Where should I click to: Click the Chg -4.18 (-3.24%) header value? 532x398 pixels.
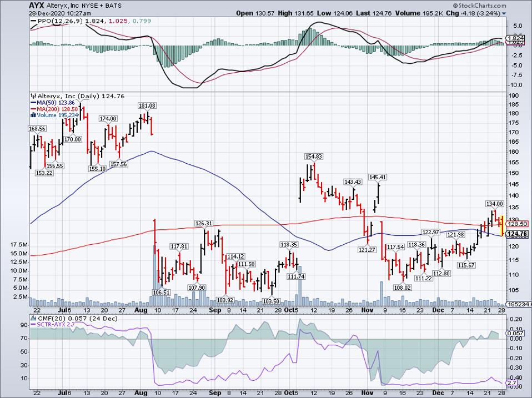coord(473,13)
